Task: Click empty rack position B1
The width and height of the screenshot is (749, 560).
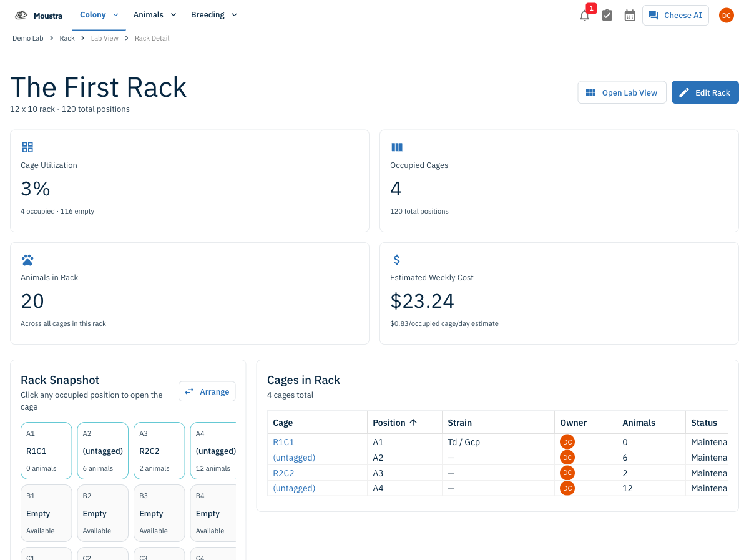Action: click(46, 513)
